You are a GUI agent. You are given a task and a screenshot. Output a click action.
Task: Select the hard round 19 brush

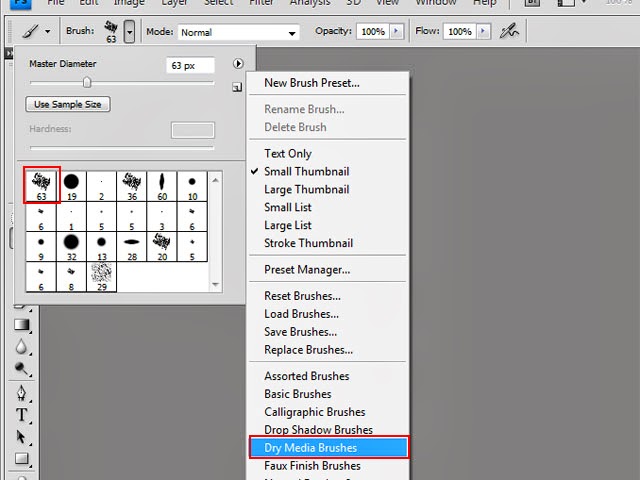(71, 187)
